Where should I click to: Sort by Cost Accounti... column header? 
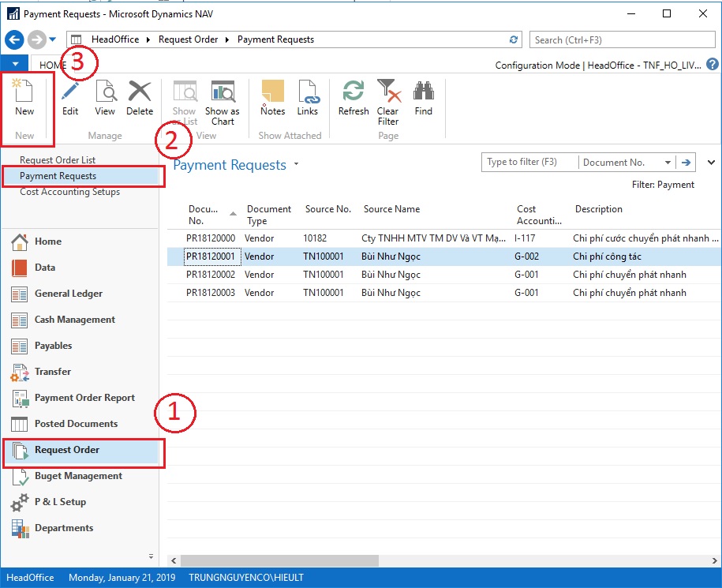click(540, 215)
